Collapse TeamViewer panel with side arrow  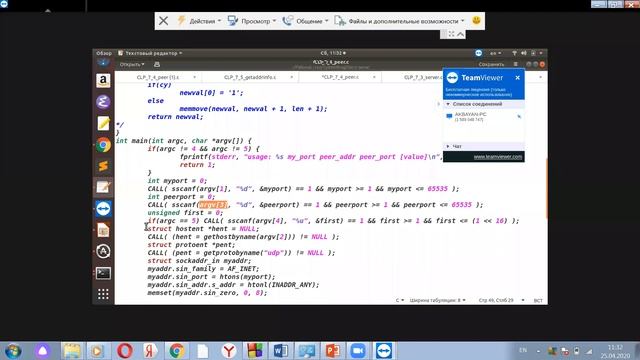(x=439, y=104)
